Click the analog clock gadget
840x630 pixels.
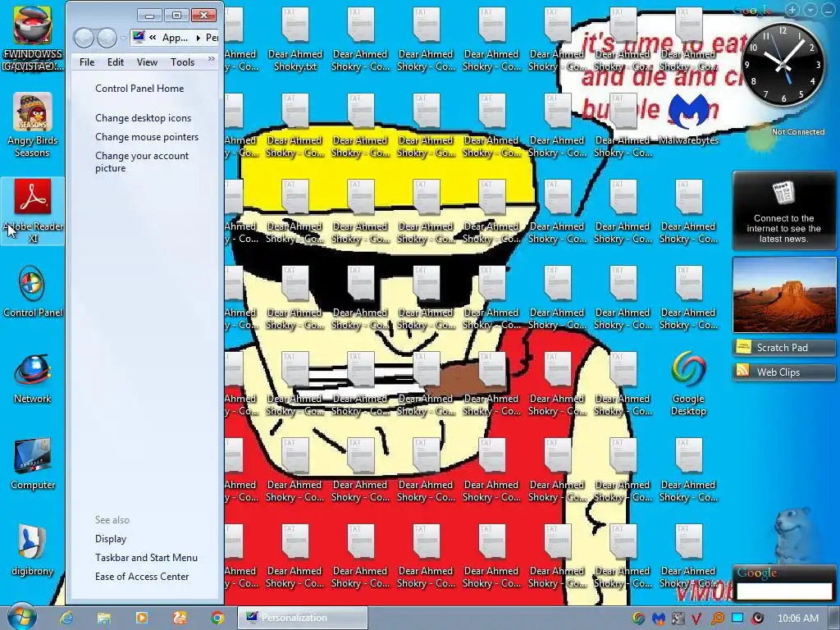782,64
